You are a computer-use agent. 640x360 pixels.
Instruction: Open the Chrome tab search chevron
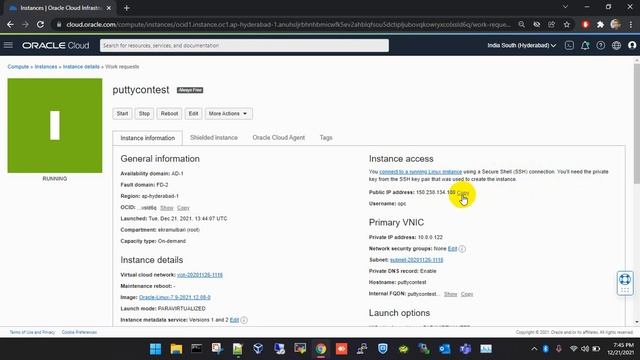(565, 7)
